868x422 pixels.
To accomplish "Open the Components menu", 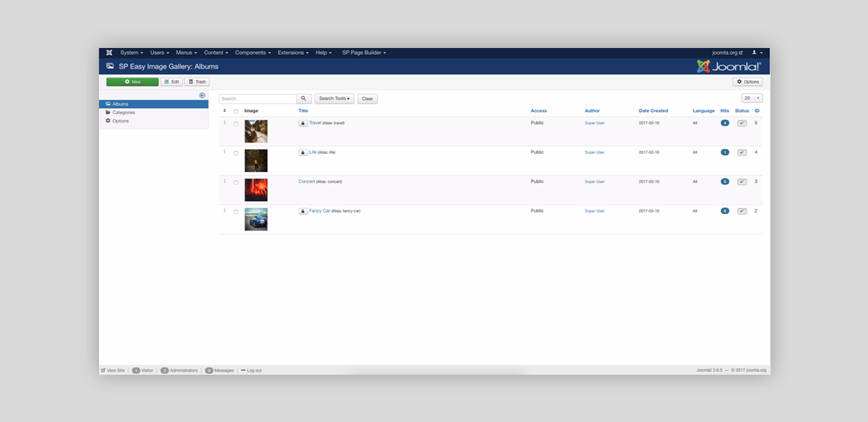I will pos(252,53).
